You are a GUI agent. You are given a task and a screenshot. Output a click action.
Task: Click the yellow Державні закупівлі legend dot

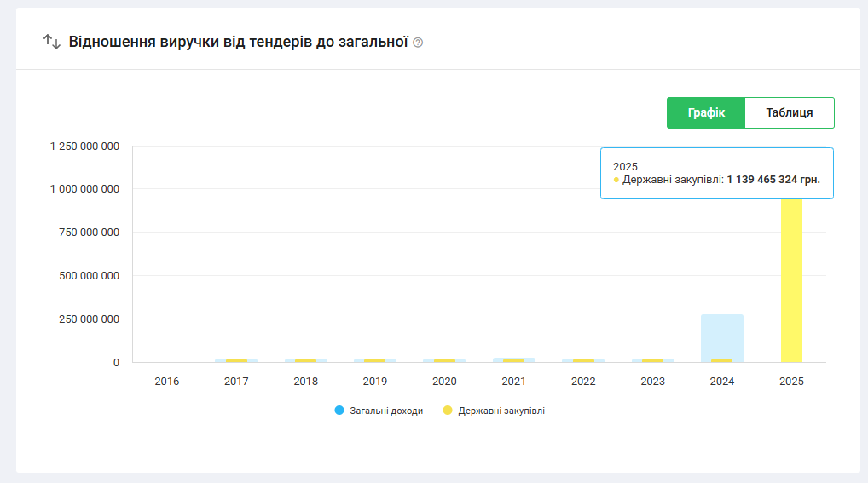[x=448, y=411]
